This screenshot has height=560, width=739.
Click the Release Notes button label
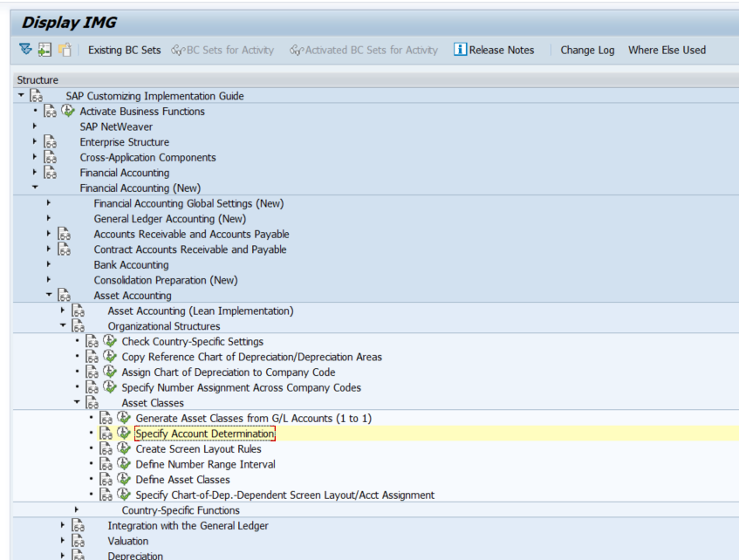coord(502,50)
